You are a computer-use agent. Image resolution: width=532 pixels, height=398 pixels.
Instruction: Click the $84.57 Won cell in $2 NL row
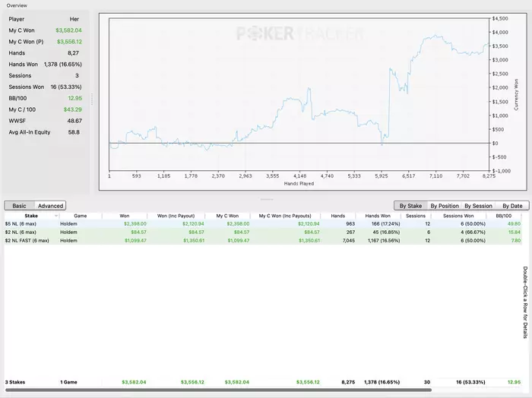139,232
